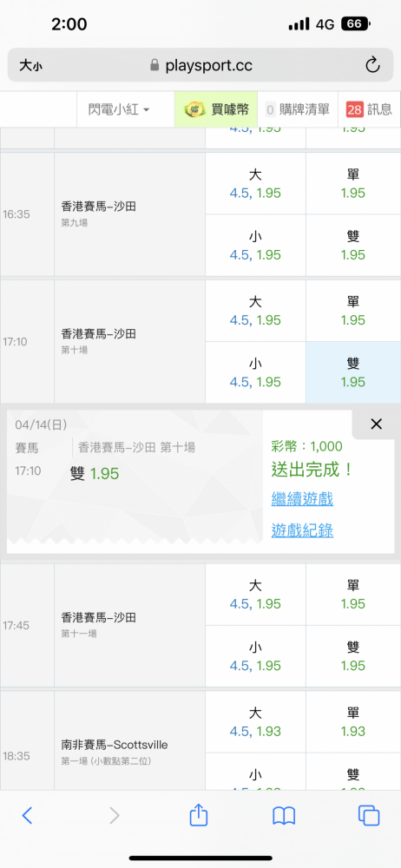Expand 閃電小紅 user dropdown
The width and height of the screenshot is (401, 868).
pyautogui.click(x=119, y=109)
